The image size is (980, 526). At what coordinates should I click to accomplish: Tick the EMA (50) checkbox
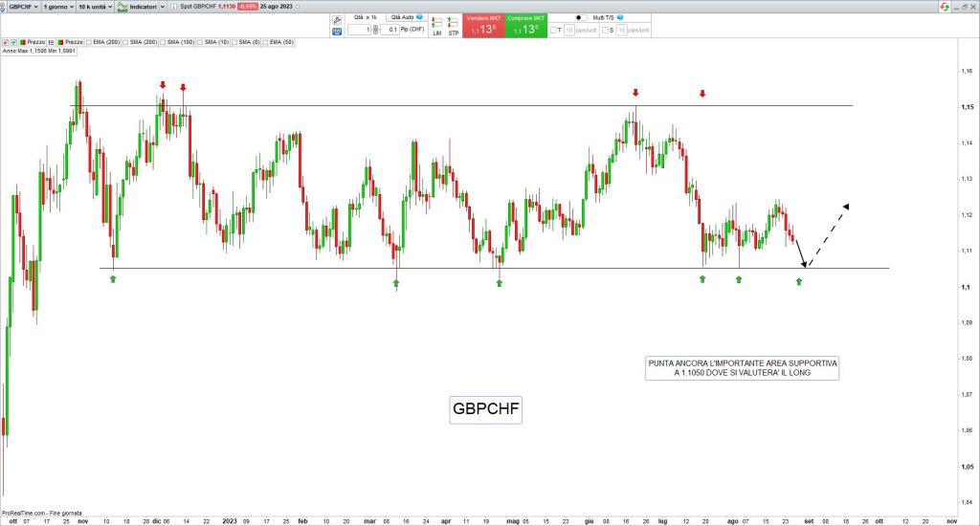(263, 42)
